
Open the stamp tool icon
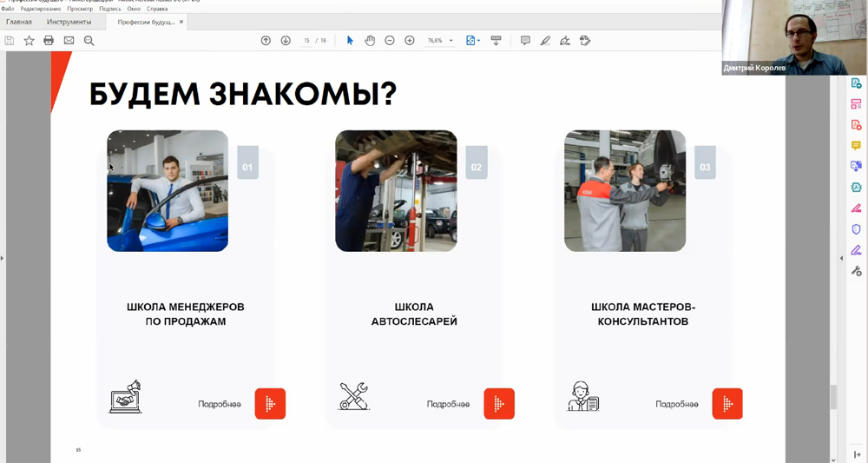[585, 41]
